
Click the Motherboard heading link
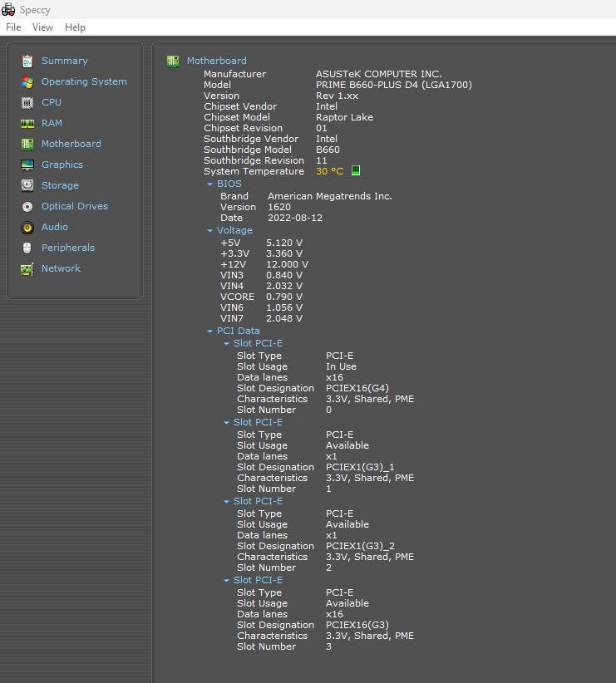point(216,61)
